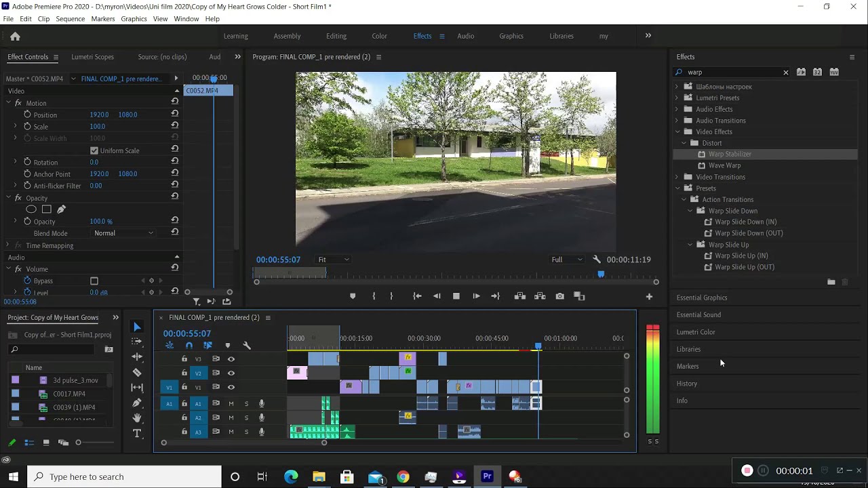
Task: Toggle V3 track output eye
Action: click(231, 359)
